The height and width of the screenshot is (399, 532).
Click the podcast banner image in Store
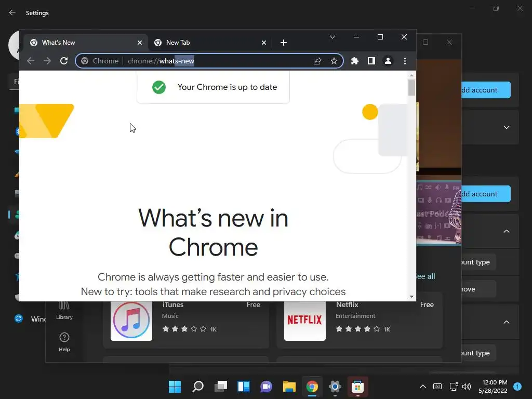(438, 212)
